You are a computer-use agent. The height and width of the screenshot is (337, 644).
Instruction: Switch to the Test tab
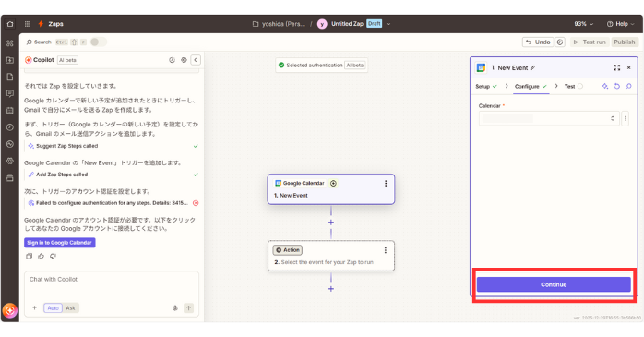point(573,86)
